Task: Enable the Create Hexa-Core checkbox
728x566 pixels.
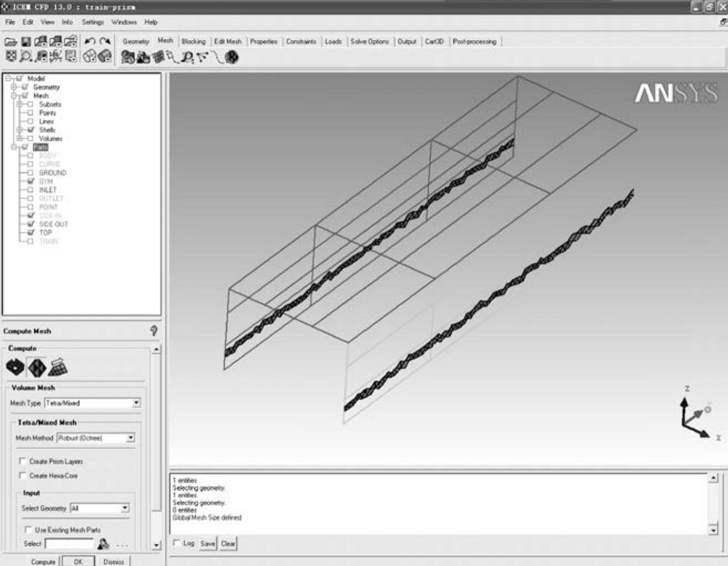Action: [x=23, y=475]
